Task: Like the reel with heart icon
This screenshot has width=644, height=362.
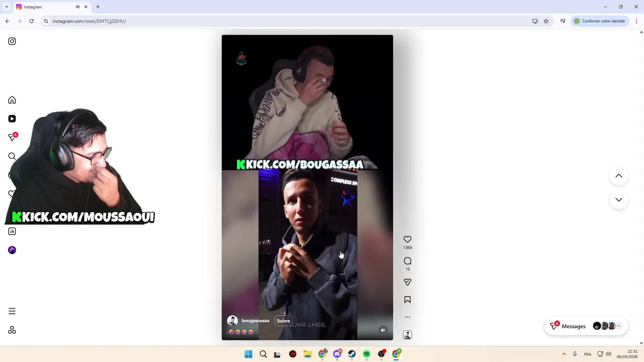Action: [x=408, y=239]
